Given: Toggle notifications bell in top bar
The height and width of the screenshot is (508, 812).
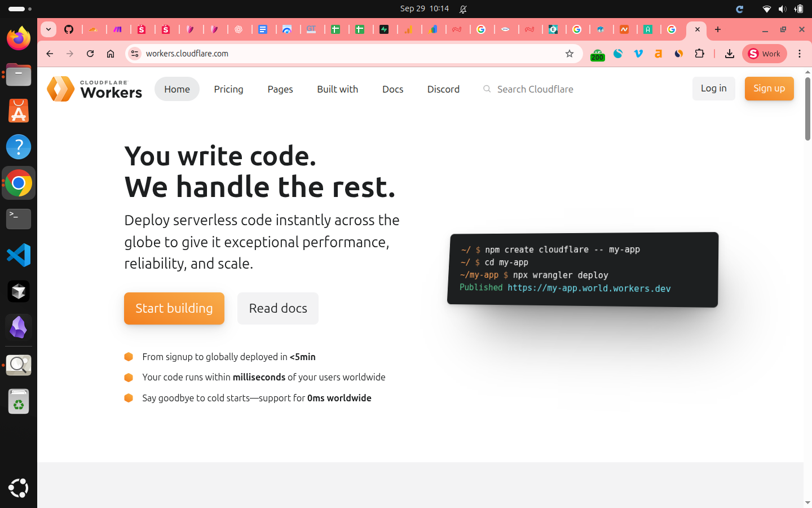Looking at the screenshot, I should [463, 9].
